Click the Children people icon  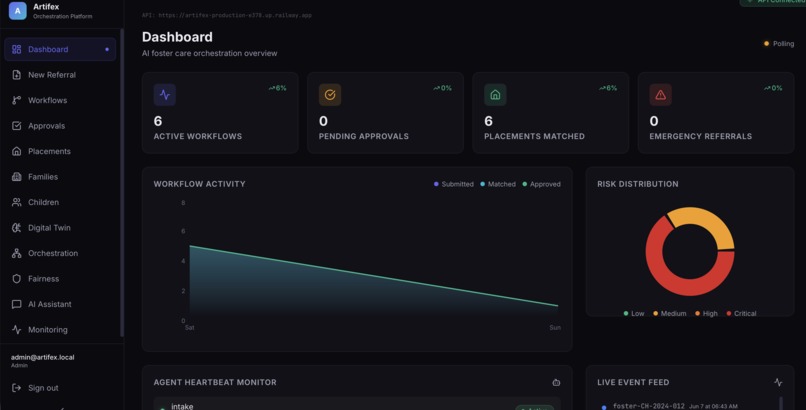pyautogui.click(x=16, y=202)
